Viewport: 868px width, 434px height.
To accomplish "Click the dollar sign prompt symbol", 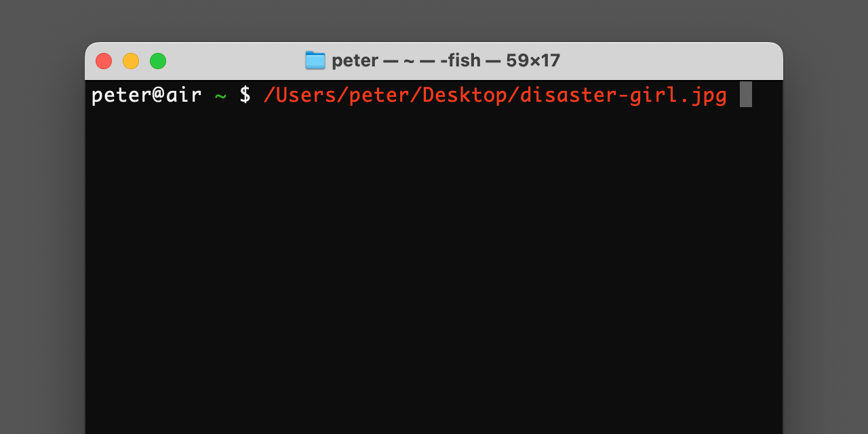I will [245, 96].
